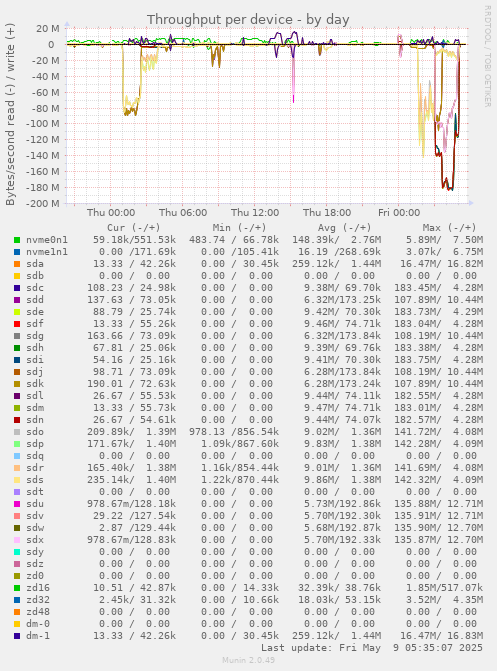The width and height of the screenshot is (497, 671).
Task: Click the Avg (-/+) column header
Action: coord(344,228)
